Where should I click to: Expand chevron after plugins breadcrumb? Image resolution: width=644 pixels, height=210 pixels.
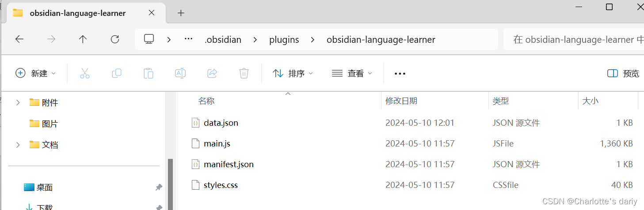point(312,40)
